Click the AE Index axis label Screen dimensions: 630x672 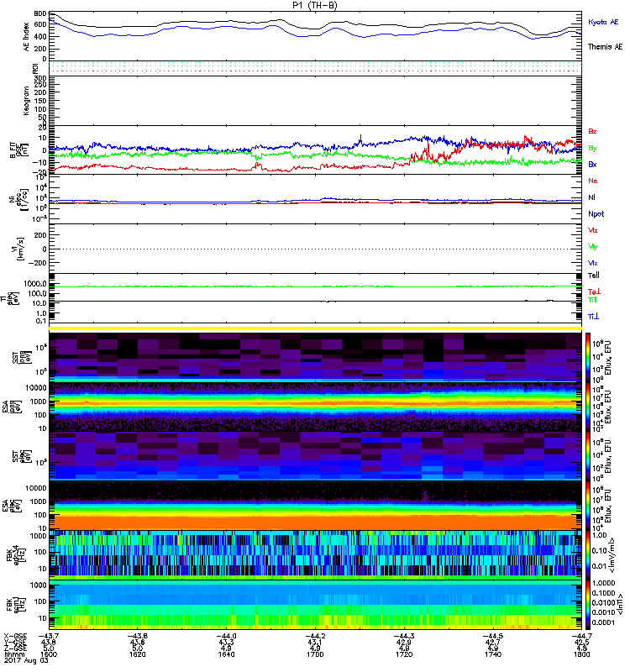coord(27,37)
